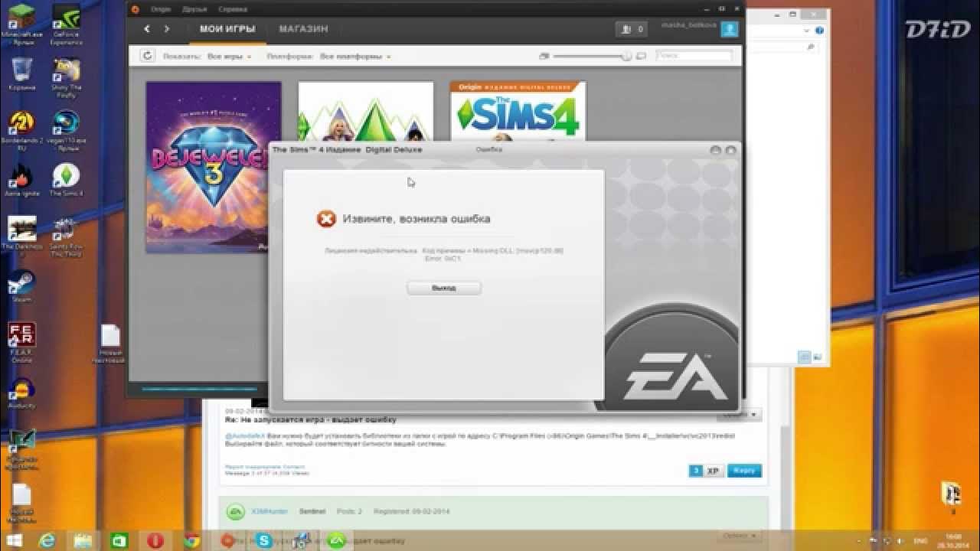Open Google Chrome from the taskbar
The image size is (980, 551).
191,540
